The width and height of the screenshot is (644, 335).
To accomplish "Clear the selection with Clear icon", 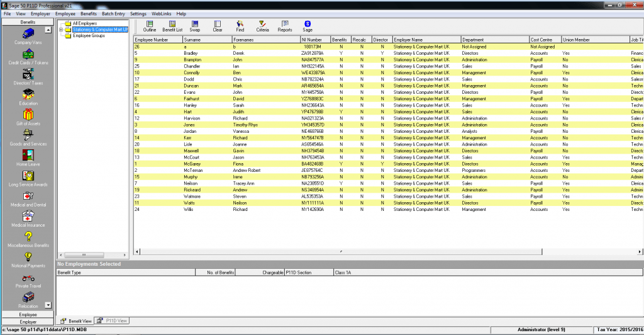I will tap(217, 26).
